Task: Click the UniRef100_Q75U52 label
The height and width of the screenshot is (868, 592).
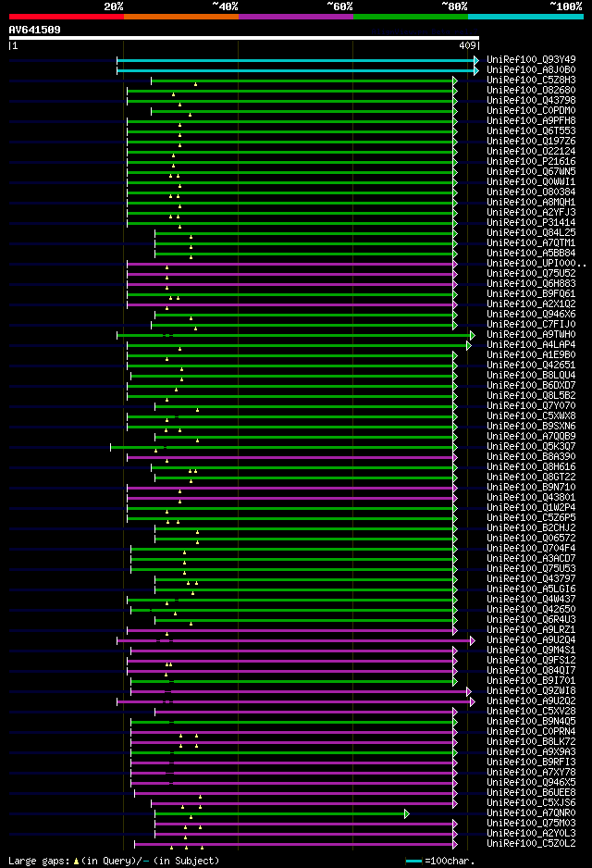Action: click(x=531, y=274)
